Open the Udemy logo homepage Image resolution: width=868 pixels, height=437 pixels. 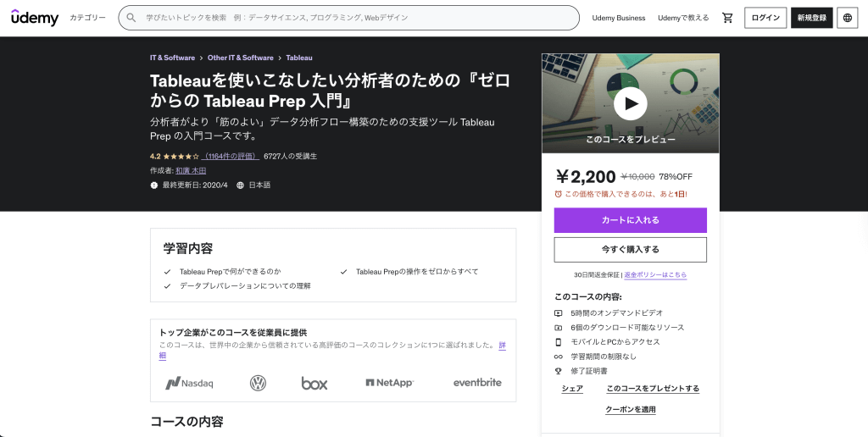tap(34, 18)
